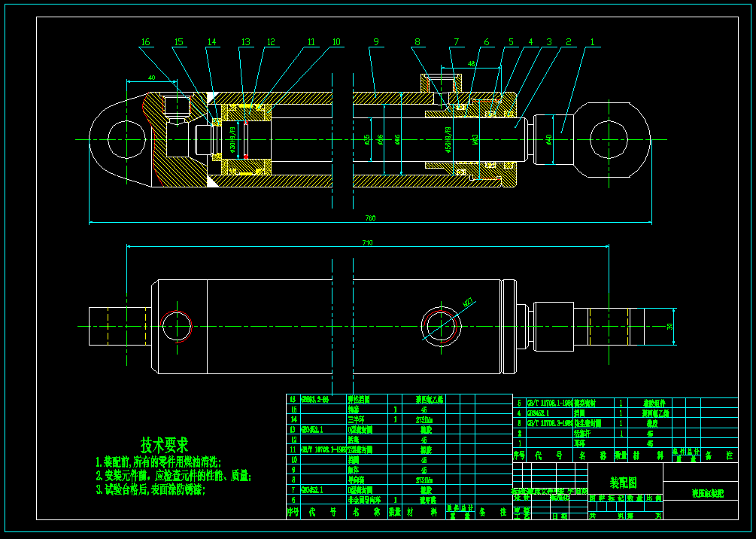
Task: Click part callout number 13 above the section view
Action: (246, 42)
